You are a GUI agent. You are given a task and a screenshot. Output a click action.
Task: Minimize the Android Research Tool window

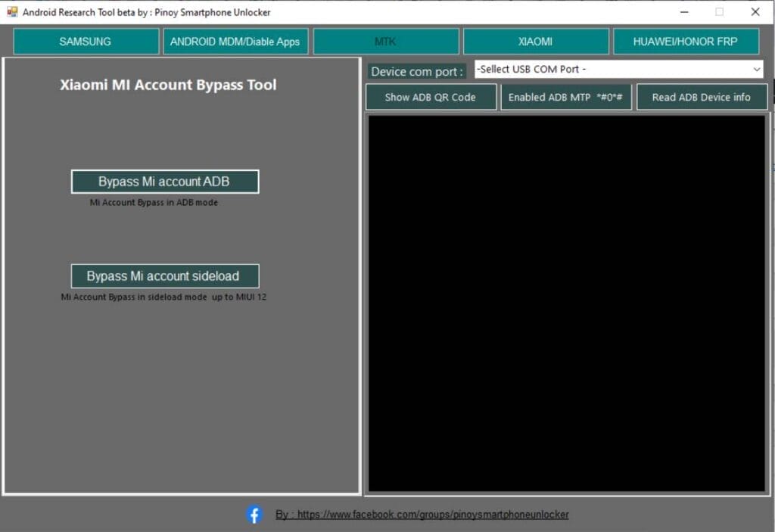click(683, 12)
